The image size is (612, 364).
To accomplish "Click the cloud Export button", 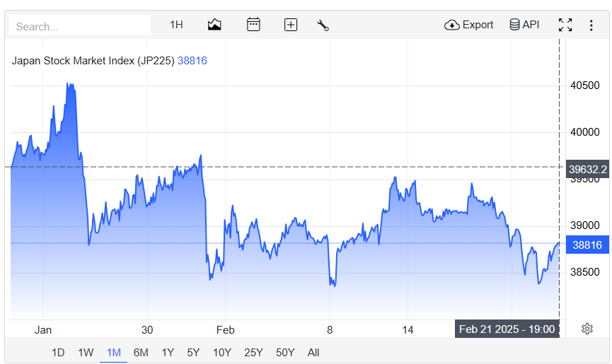I will [469, 25].
